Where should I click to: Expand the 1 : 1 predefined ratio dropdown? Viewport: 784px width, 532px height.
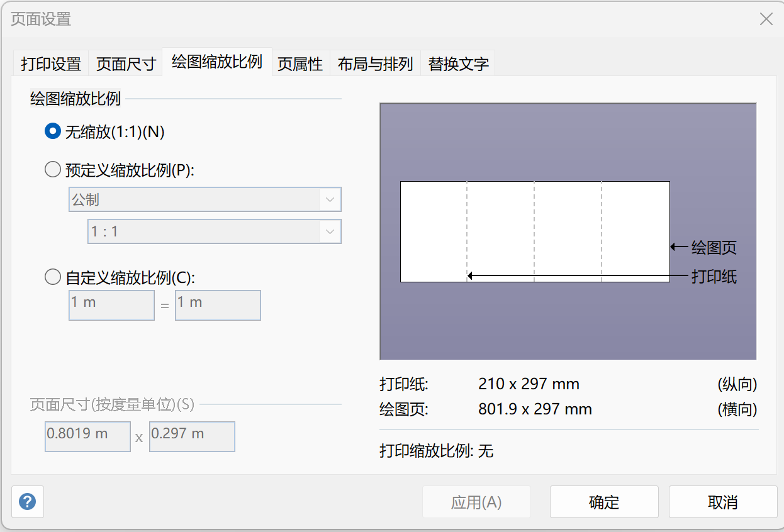pos(214,231)
